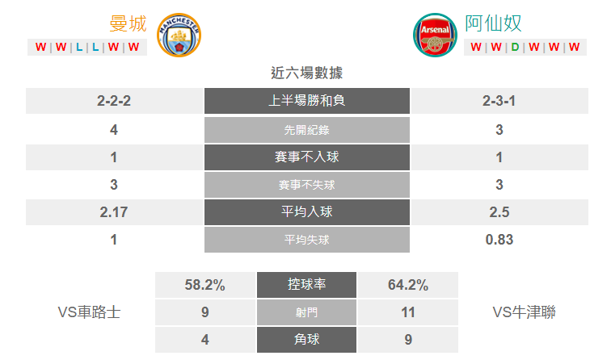Click the green D in Arsenal's form
Image resolution: width=611 pixels, height=364 pixels.
point(515,47)
